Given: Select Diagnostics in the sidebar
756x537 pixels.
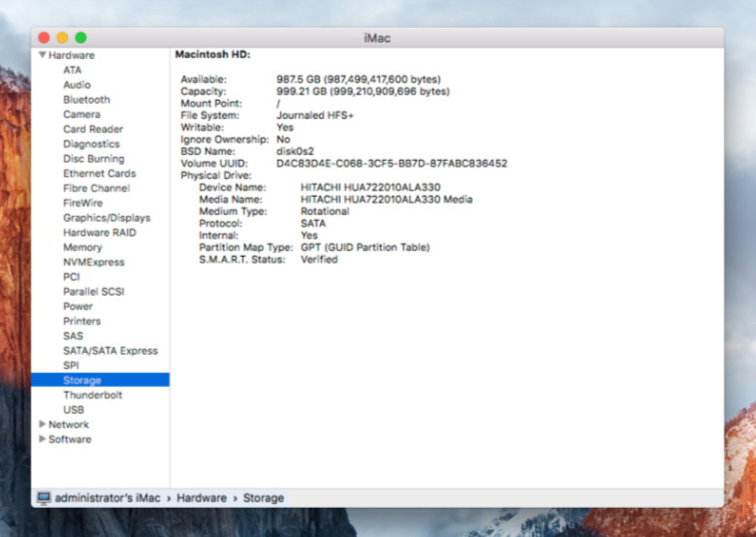Looking at the screenshot, I should pos(91,144).
